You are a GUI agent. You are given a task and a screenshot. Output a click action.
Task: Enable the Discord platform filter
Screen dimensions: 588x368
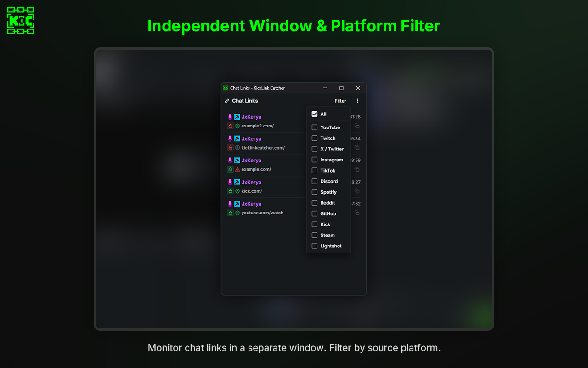315,181
